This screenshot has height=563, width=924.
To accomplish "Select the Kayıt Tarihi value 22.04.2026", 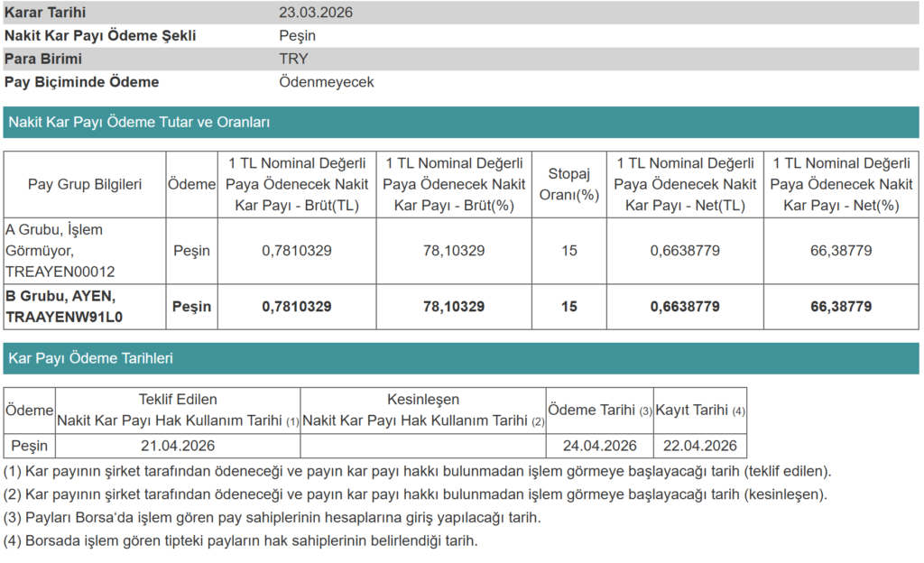I will (x=699, y=446).
